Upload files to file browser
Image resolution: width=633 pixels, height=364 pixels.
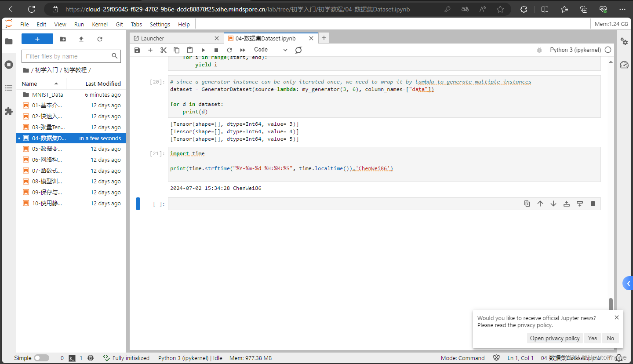tap(81, 39)
